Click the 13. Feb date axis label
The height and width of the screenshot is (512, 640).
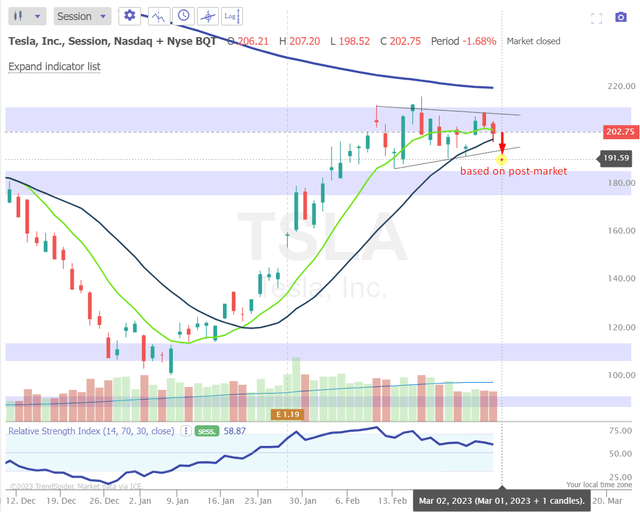point(392,501)
